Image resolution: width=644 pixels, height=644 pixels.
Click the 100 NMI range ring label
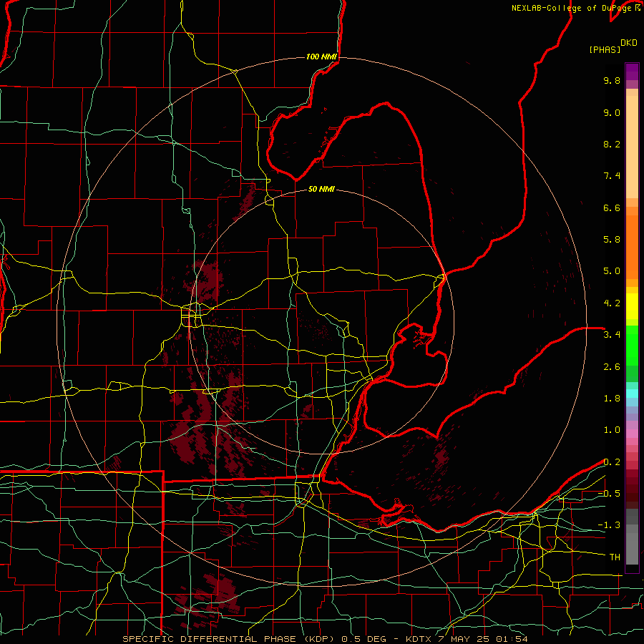(x=321, y=57)
